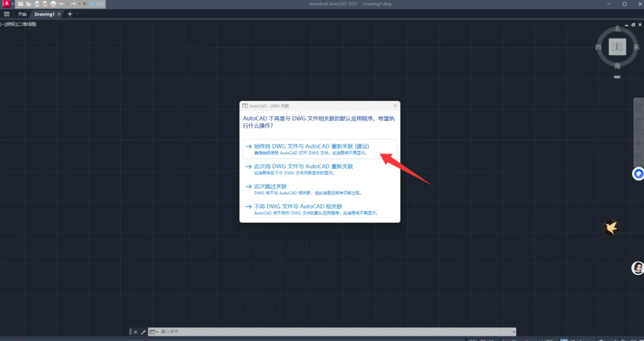Screen dimensions: 644x341
Task: Choose 此次跳过关联 option
Action: [320, 189]
